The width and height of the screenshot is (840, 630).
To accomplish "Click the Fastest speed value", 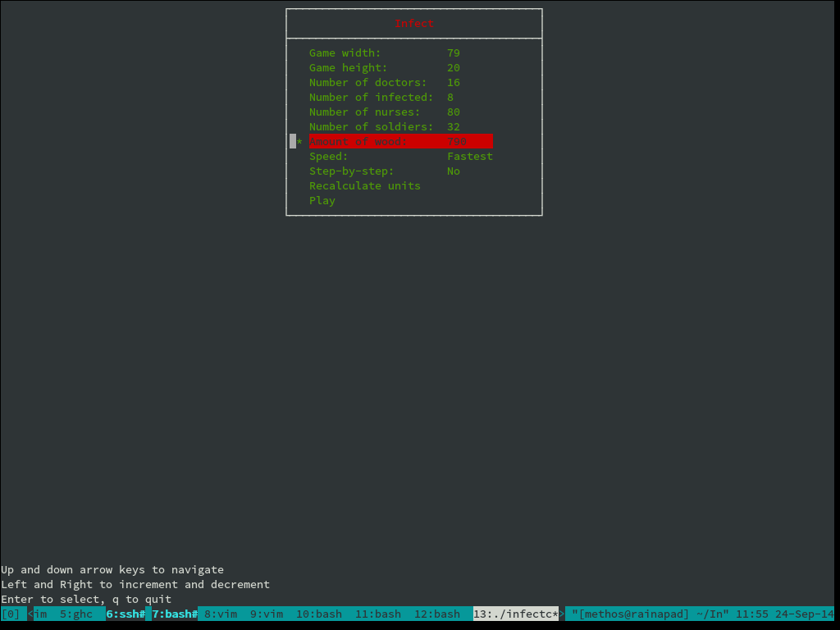I will (x=470, y=157).
